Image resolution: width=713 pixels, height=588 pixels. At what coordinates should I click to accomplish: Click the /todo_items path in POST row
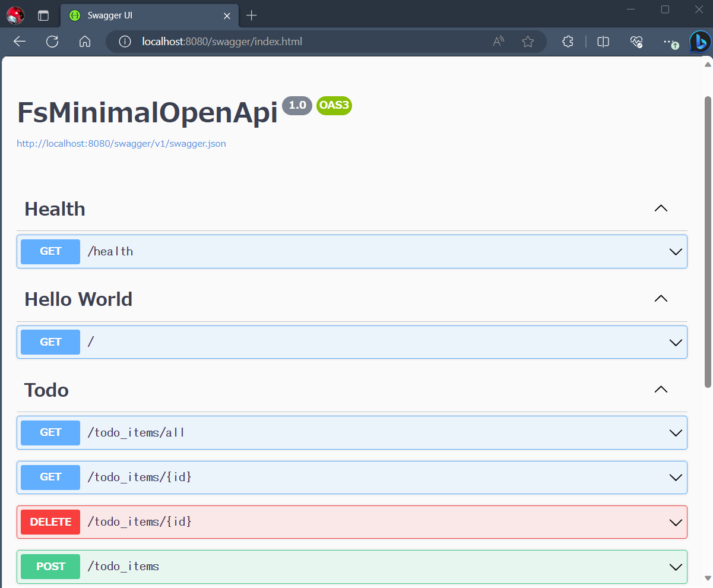click(123, 567)
